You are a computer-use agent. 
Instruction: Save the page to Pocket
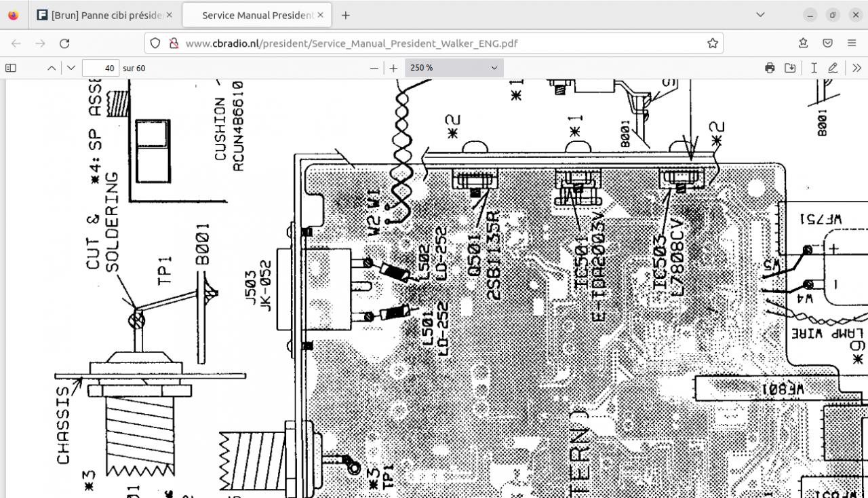tap(828, 43)
